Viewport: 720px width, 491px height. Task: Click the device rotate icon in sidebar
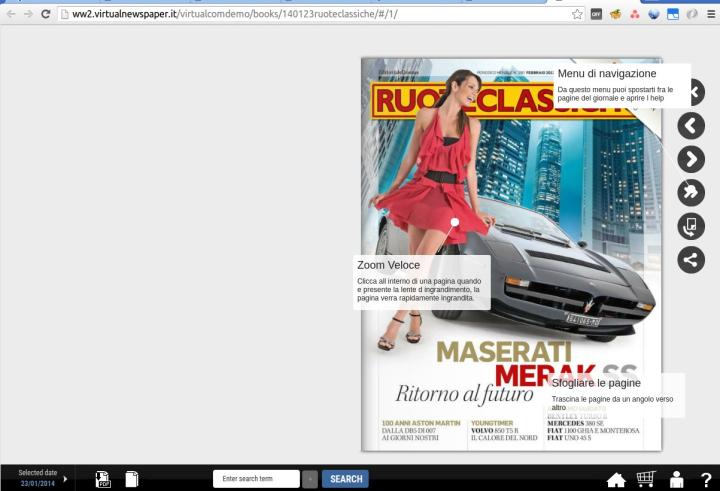691,226
